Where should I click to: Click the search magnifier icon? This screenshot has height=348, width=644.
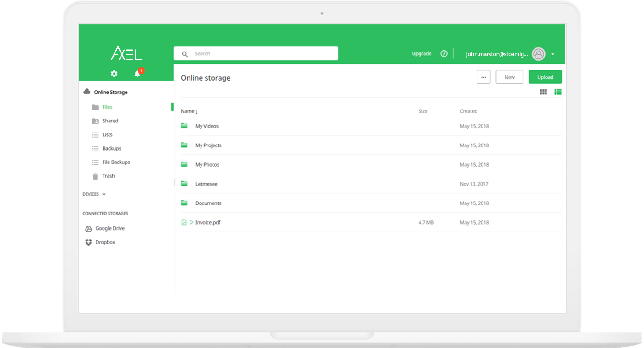tap(185, 54)
